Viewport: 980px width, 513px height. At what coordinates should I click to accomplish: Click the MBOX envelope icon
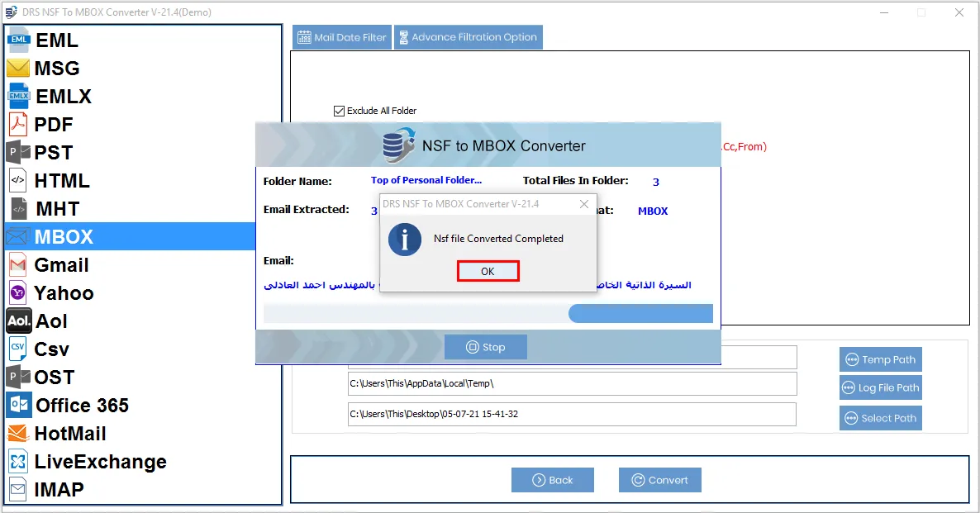(17, 237)
